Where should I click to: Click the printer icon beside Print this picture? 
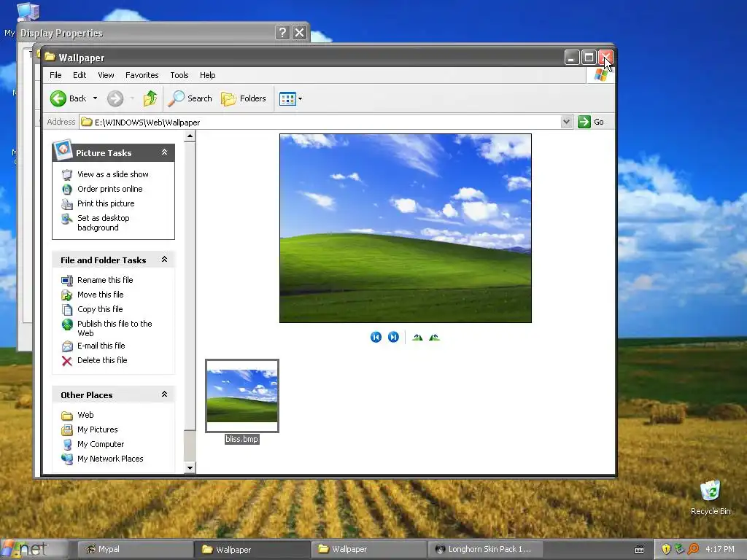pyautogui.click(x=66, y=204)
